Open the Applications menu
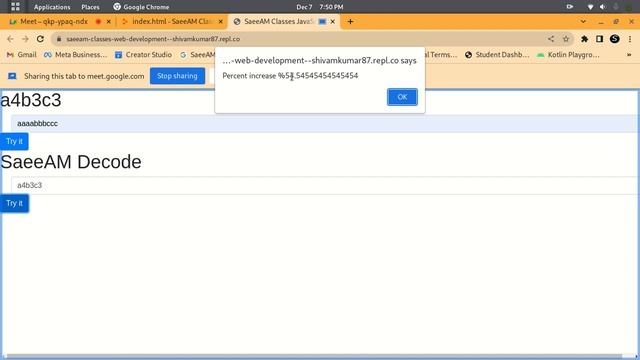640x360 pixels. [52, 7]
